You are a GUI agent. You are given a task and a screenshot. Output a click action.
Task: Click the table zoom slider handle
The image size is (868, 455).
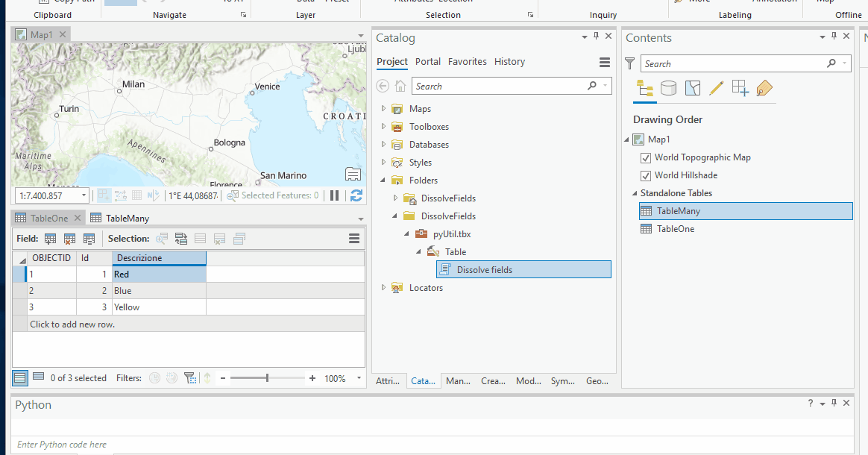tap(267, 378)
